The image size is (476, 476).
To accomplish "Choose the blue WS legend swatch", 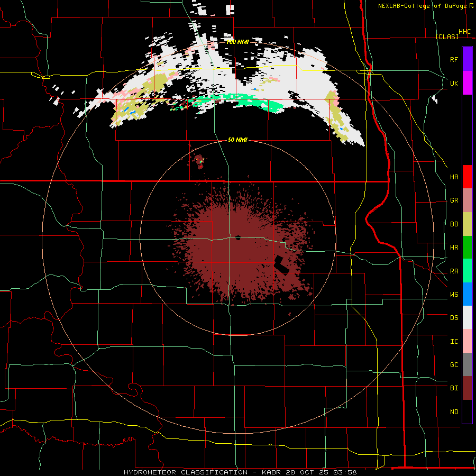I will point(467,294).
